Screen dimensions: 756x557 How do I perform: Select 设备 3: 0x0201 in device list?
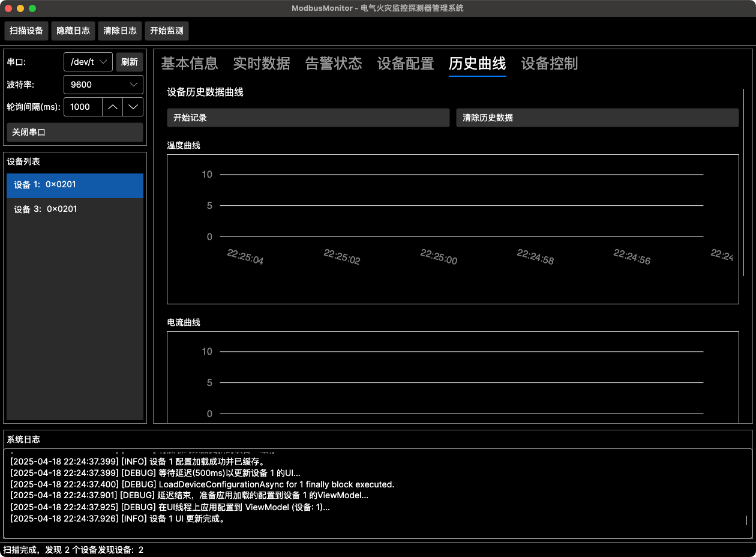[75, 209]
